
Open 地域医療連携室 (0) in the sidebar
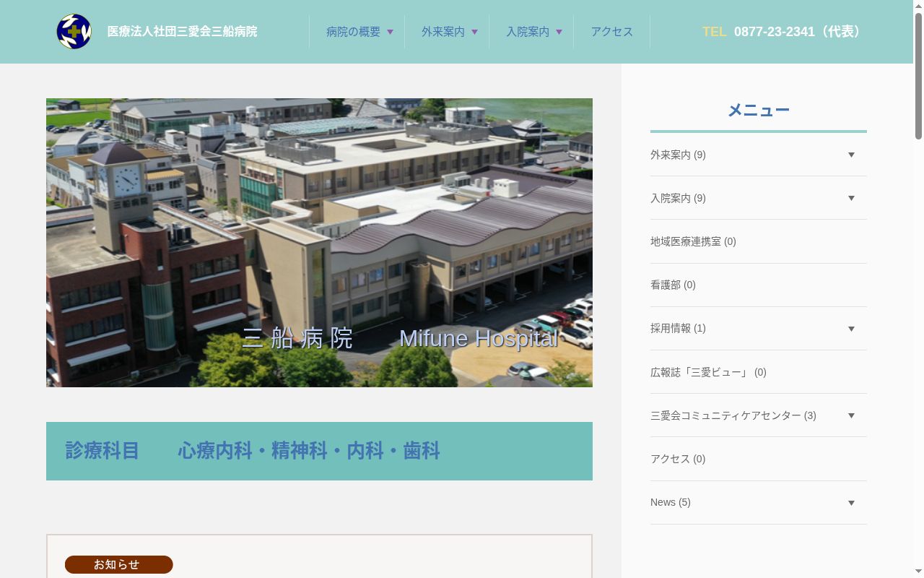pos(693,241)
